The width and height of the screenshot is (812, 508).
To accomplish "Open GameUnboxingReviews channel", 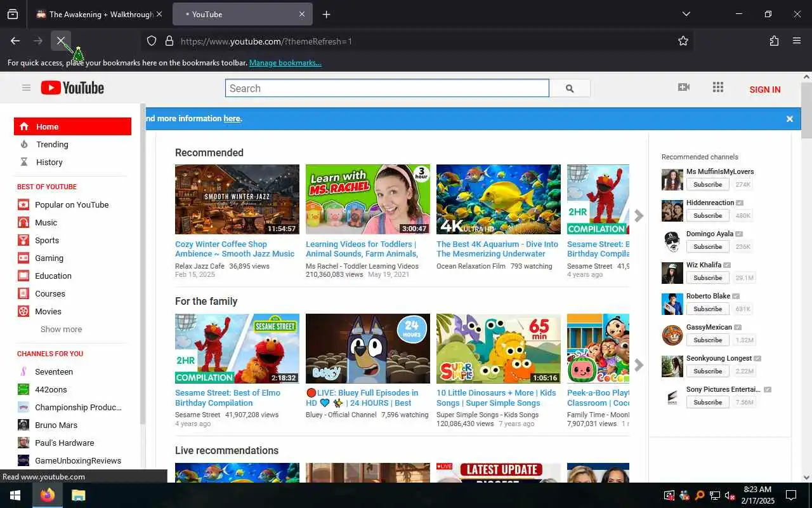I will [78, 460].
